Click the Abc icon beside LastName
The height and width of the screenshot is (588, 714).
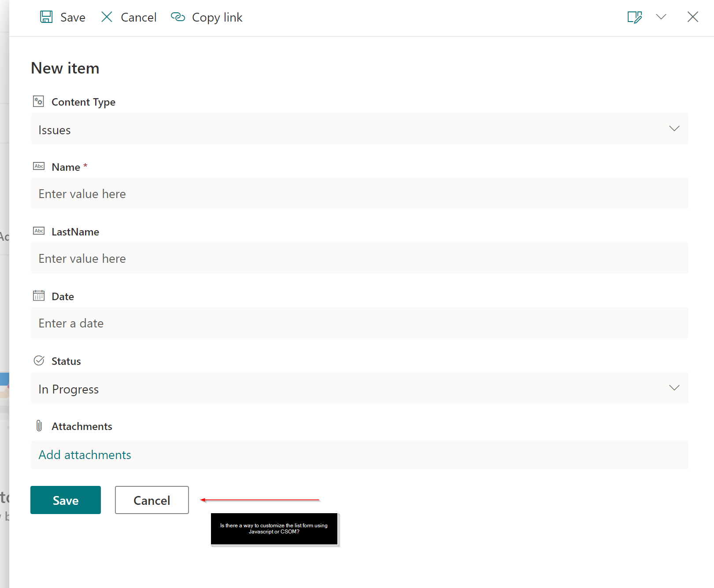point(38,231)
